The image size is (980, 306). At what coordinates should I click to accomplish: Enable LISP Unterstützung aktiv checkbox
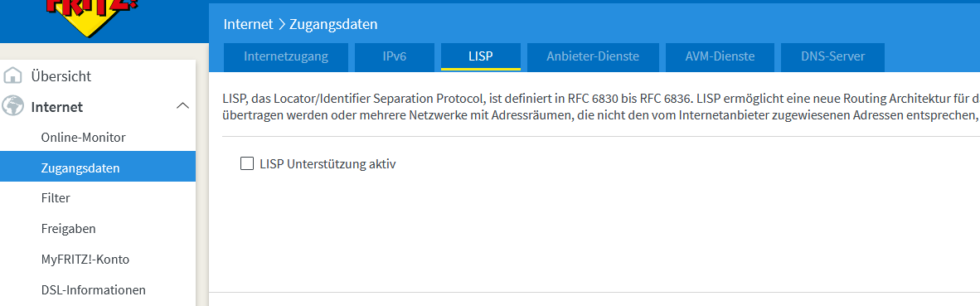tap(247, 164)
